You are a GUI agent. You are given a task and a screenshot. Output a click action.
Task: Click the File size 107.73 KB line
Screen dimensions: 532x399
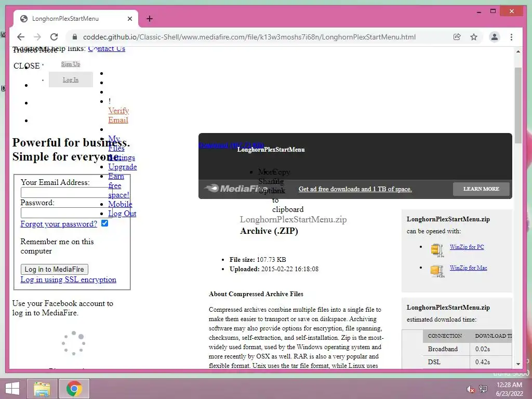(x=258, y=260)
